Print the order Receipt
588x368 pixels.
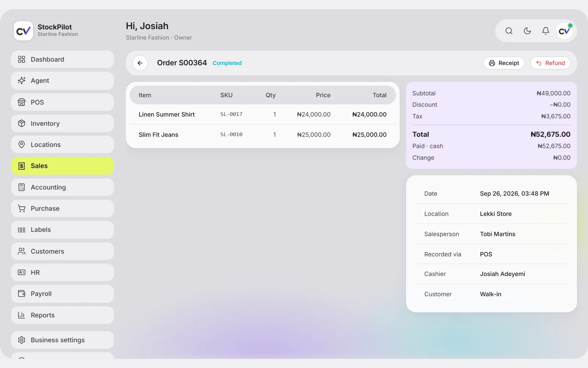[x=504, y=63]
